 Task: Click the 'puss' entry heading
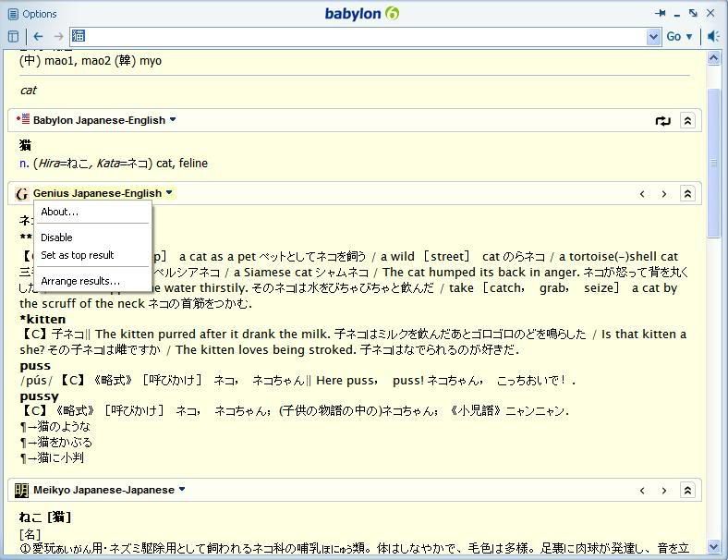(35, 366)
